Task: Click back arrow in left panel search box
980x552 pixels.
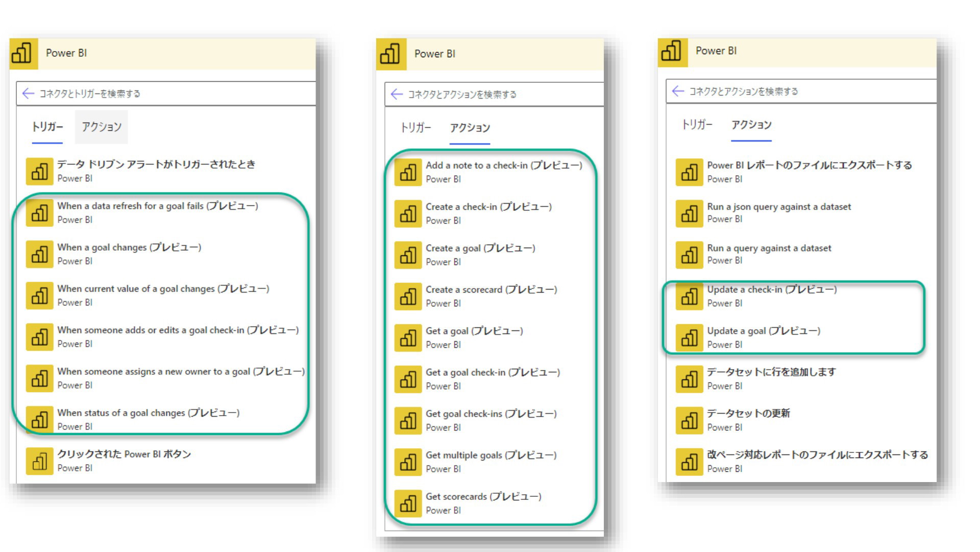Action: pos(28,93)
